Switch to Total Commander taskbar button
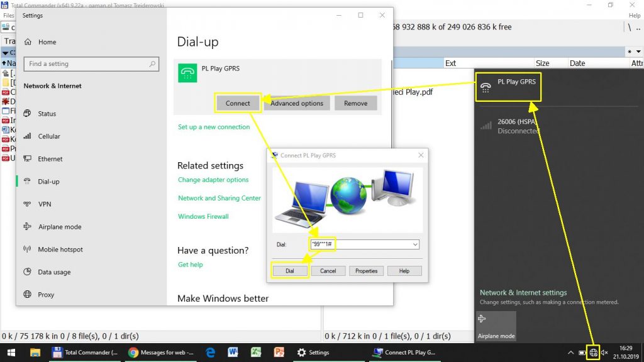Image resolution: width=644 pixels, height=362 pixels. pos(85,352)
